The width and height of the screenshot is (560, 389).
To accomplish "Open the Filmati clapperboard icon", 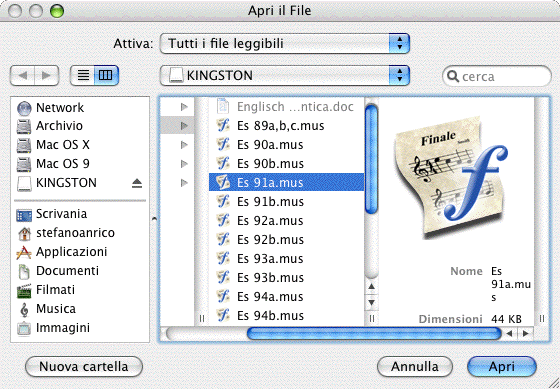I will click(x=24, y=290).
